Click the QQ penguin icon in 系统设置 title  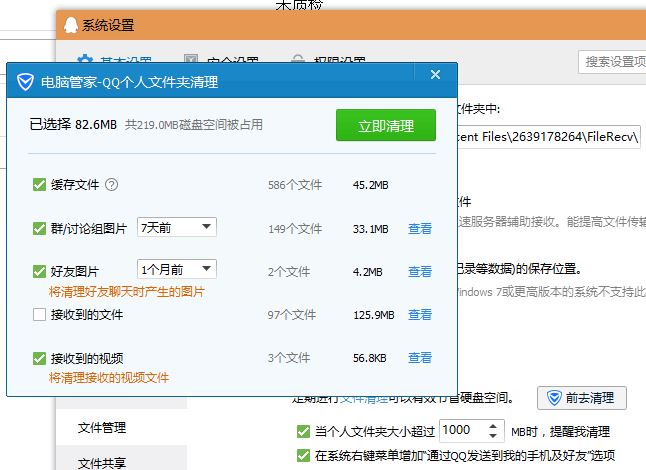(71, 25)
